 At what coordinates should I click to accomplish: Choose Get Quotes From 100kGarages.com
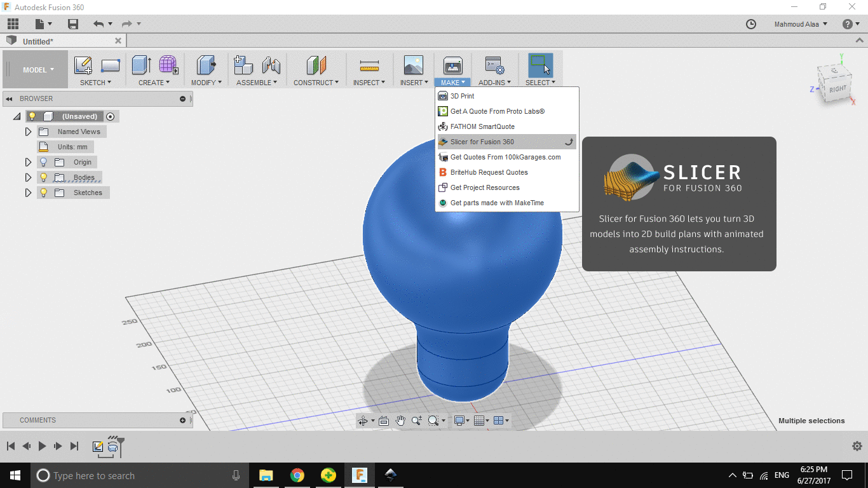click(506, 157)
